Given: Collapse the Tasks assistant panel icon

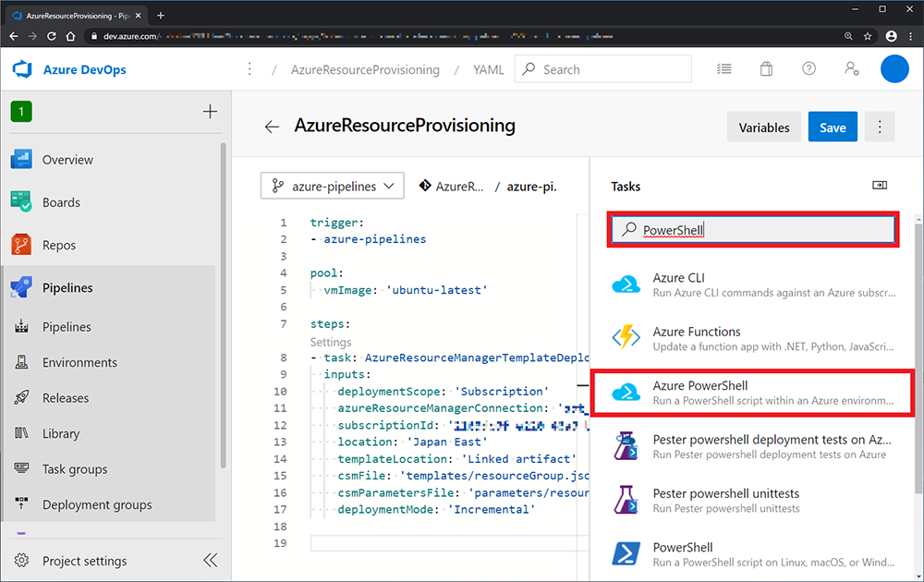Looking at the screenshot, I should (880, 186).
